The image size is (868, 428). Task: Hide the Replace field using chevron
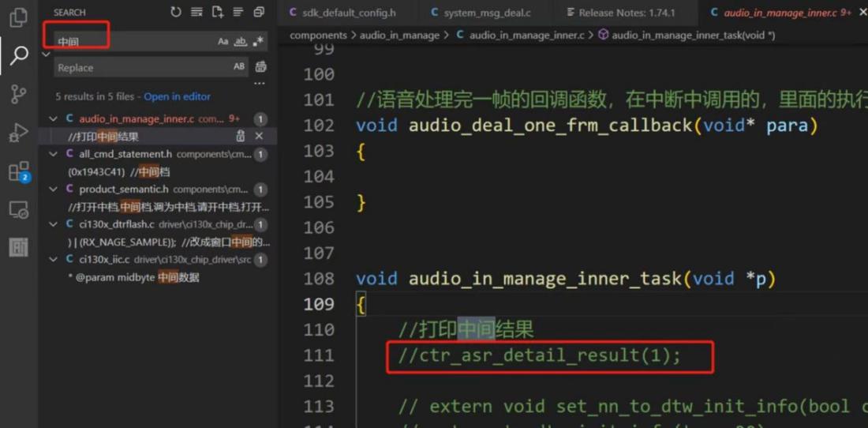[x=46, y=54]
